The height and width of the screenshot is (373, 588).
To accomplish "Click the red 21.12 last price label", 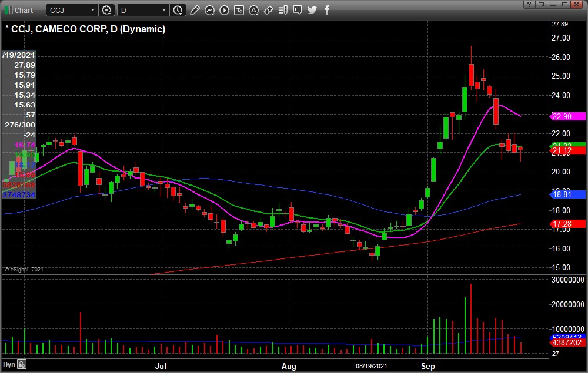I will tap(567, 151).
